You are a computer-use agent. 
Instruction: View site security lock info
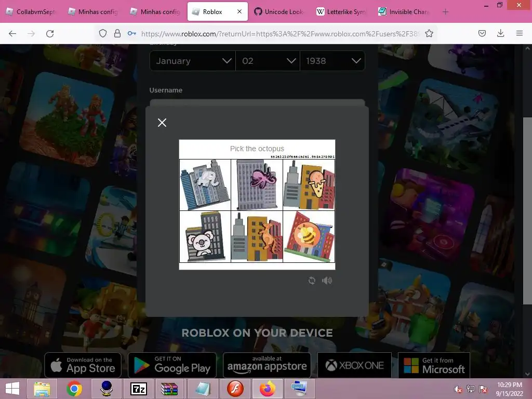click(x=117, y=33)
